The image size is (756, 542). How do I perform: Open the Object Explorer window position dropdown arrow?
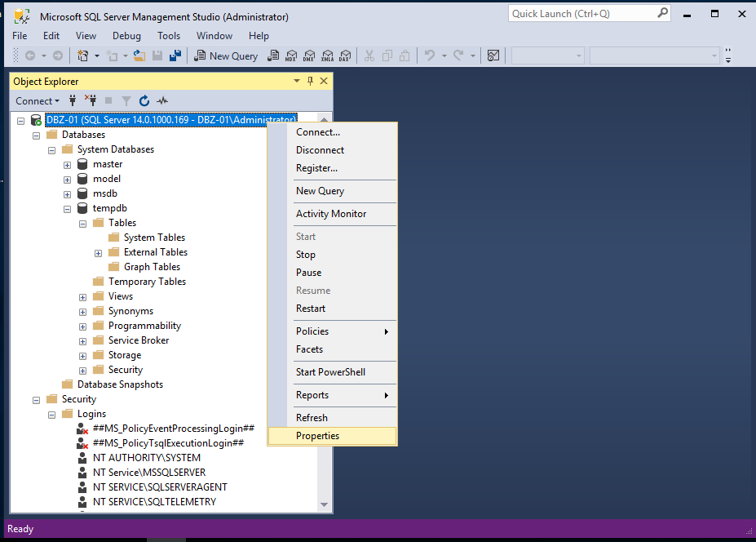point(297,81)
